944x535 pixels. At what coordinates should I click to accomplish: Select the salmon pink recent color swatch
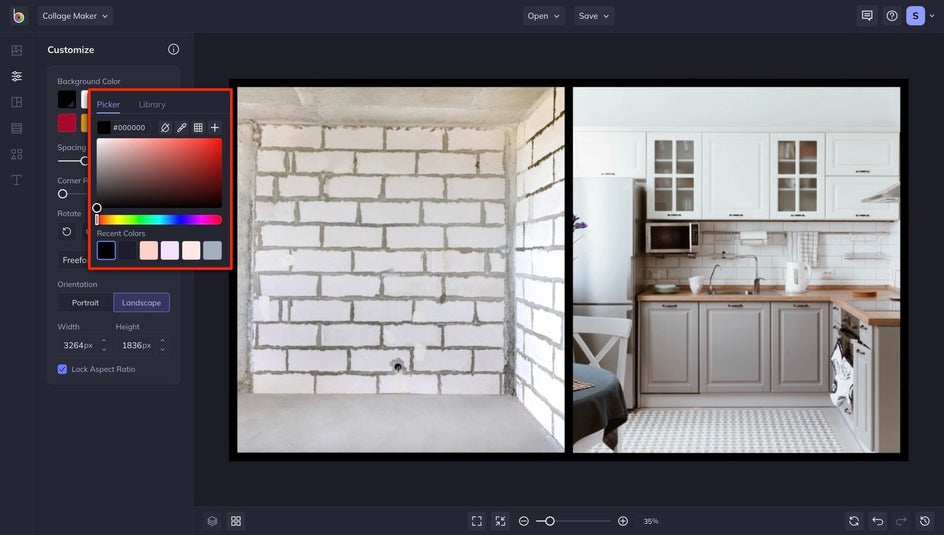click(x=149, y=250)
